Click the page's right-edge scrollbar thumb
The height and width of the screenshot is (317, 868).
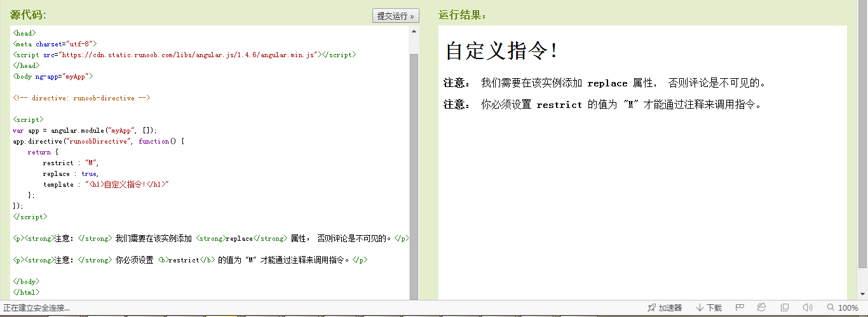[x=863, y=133]
